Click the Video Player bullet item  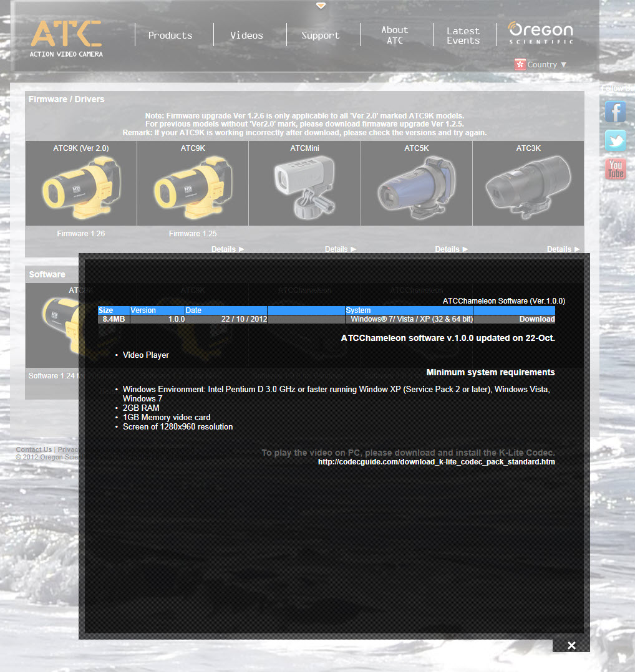point(146,355)
